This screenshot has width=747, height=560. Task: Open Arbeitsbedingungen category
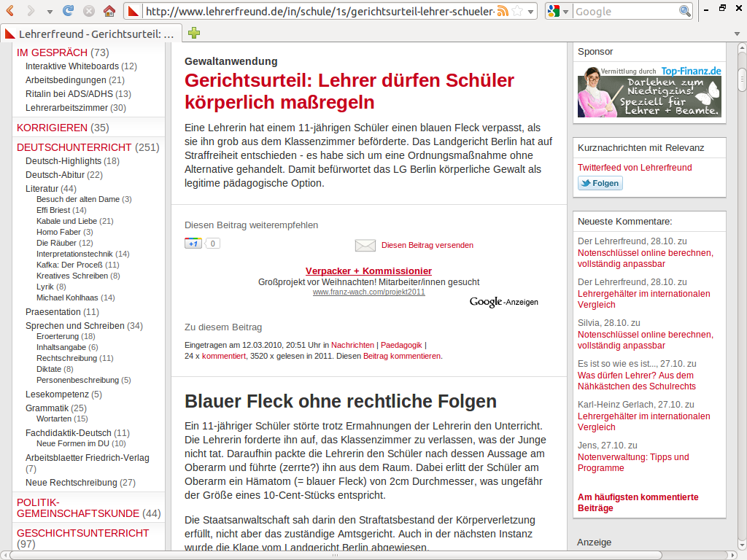pyautogui.click(x=66, y=80)
